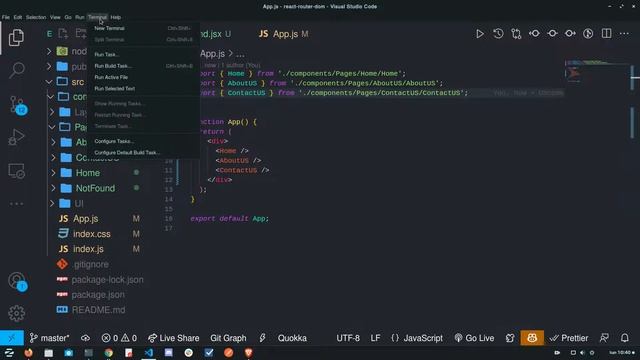Expand the public folder chevron

click(49, 66)
